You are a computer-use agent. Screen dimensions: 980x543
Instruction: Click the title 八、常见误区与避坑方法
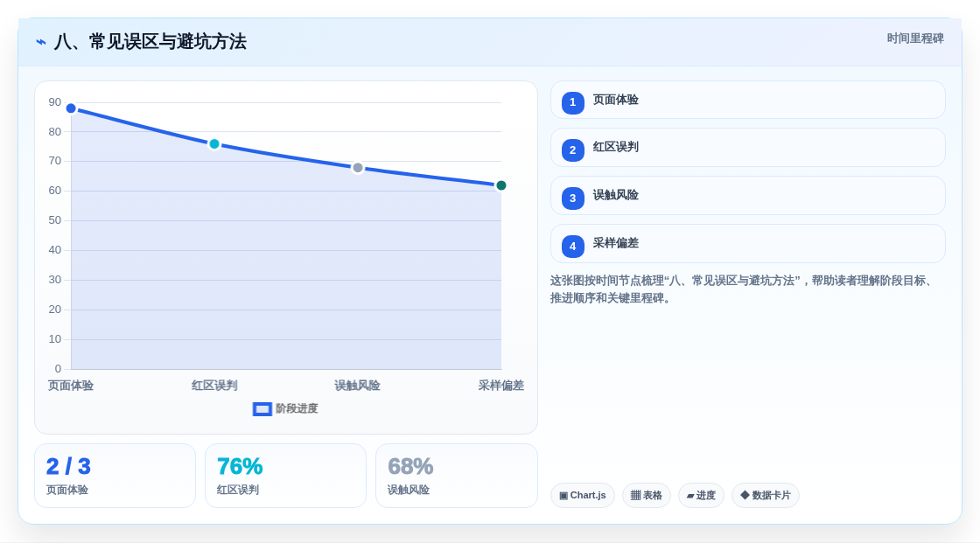point(150,42)
